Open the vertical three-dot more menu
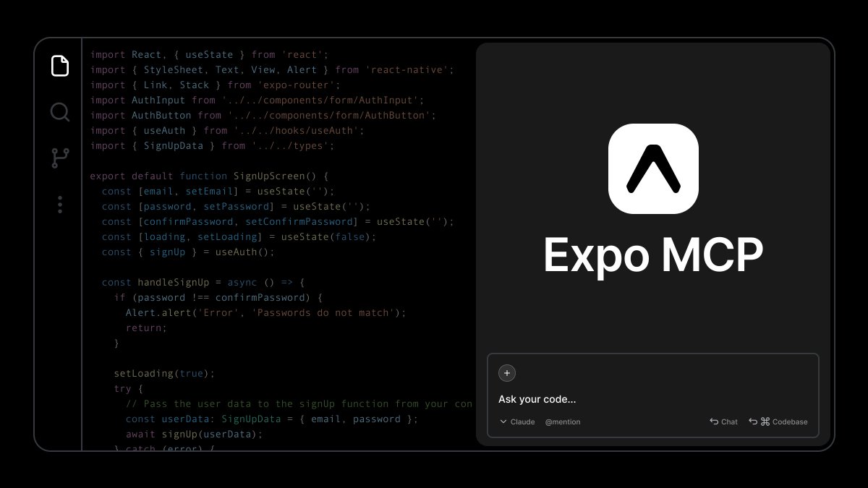The width and height of the screenshot is (868, 488). tap(60, 205)
